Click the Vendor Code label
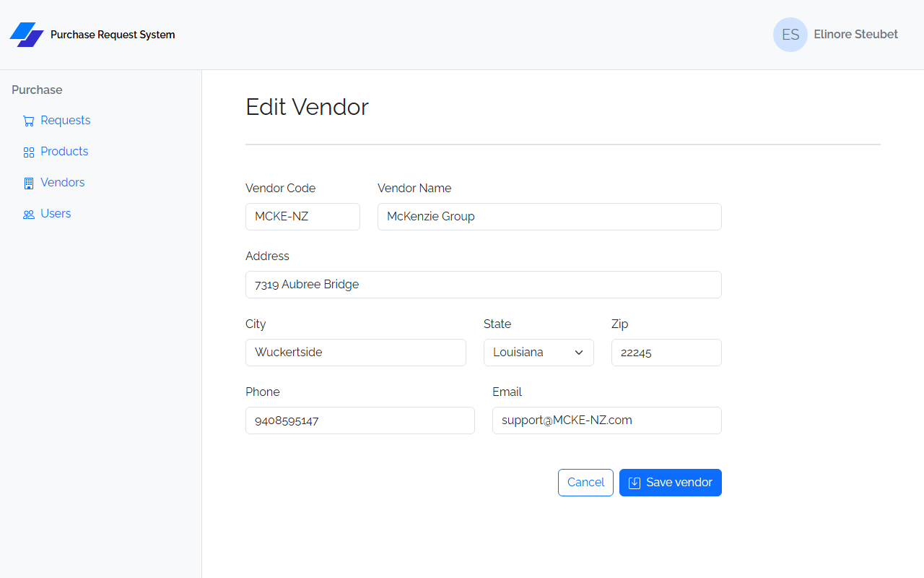924x578 pixels. pyautogui.click(x=280, y=188)
